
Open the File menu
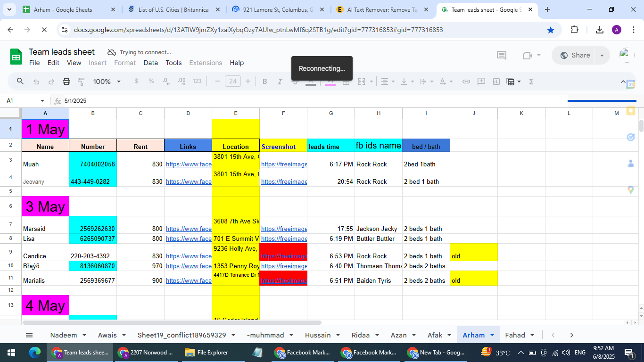(x=34, y=63)
